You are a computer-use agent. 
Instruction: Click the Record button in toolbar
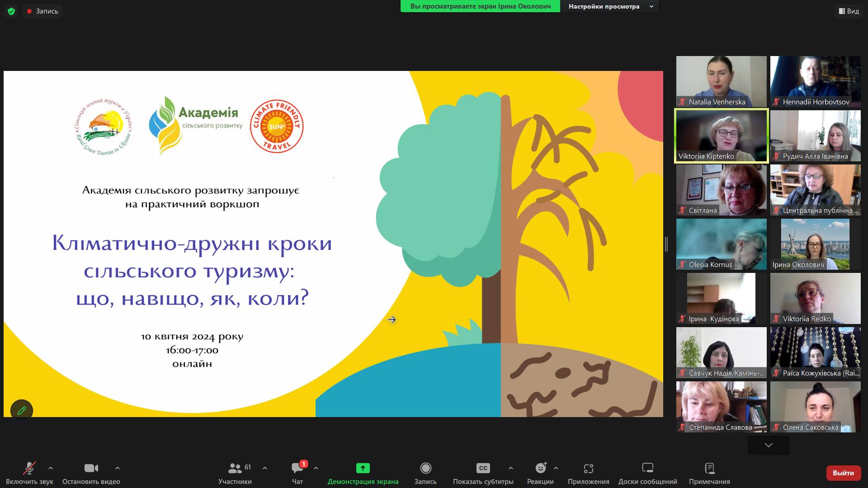click(425, 468)
